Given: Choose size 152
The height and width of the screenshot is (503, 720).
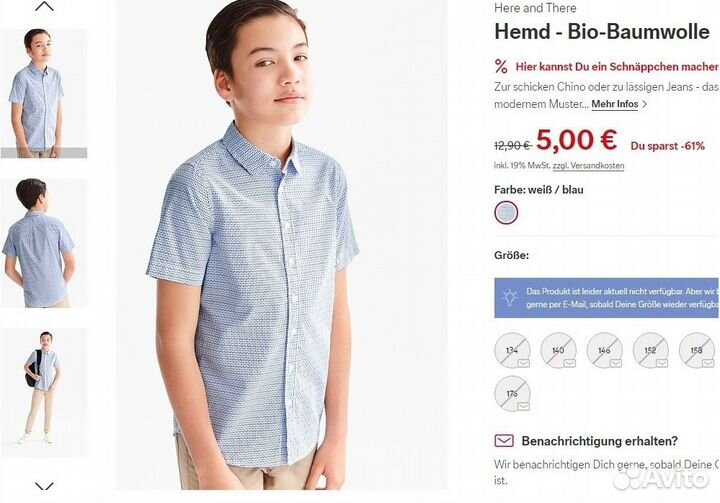Looking at the screenshot, I should click(x=651, y=349).
